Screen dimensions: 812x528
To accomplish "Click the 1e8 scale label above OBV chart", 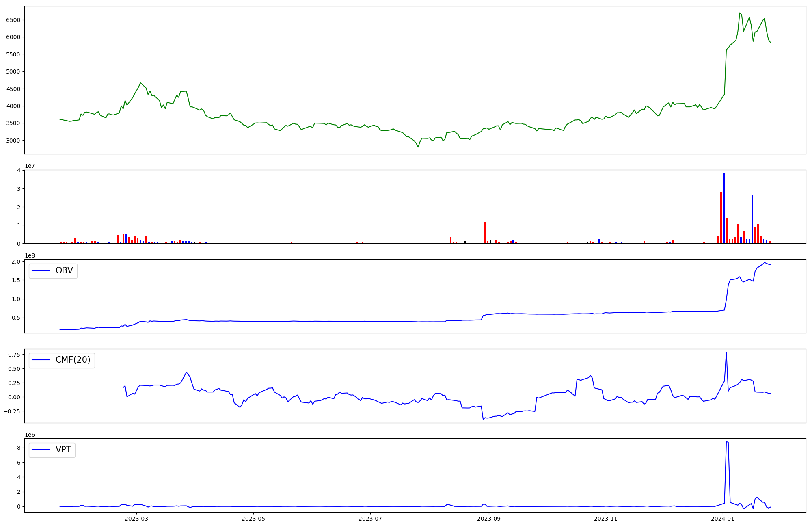I will tap(30, 255).
